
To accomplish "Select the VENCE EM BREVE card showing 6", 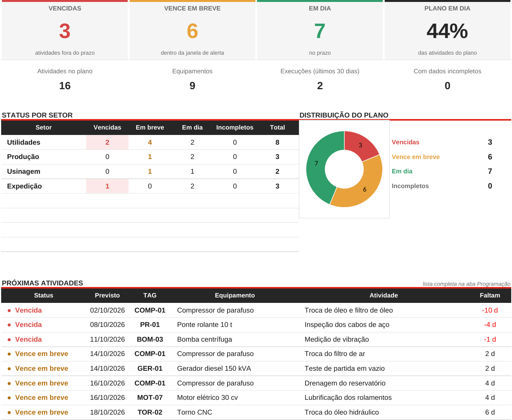I will tap(193, 30).
